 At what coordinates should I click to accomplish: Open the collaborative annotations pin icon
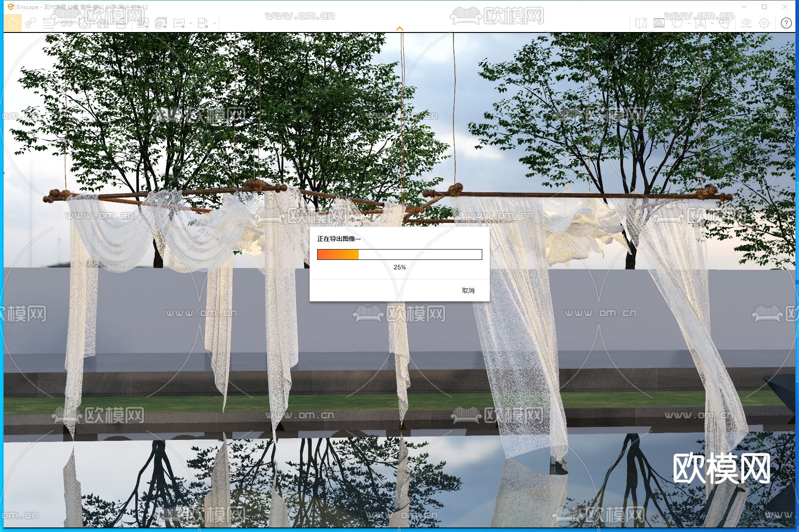[x=31, y=23]
